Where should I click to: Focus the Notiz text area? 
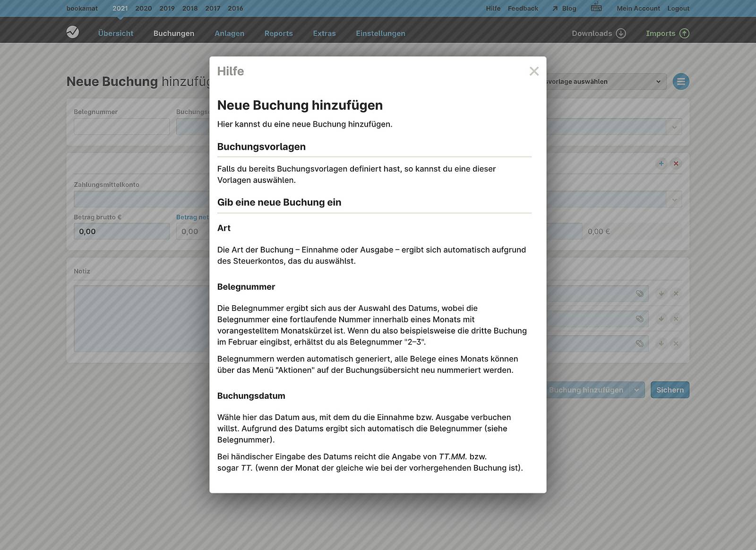[142, 318]
